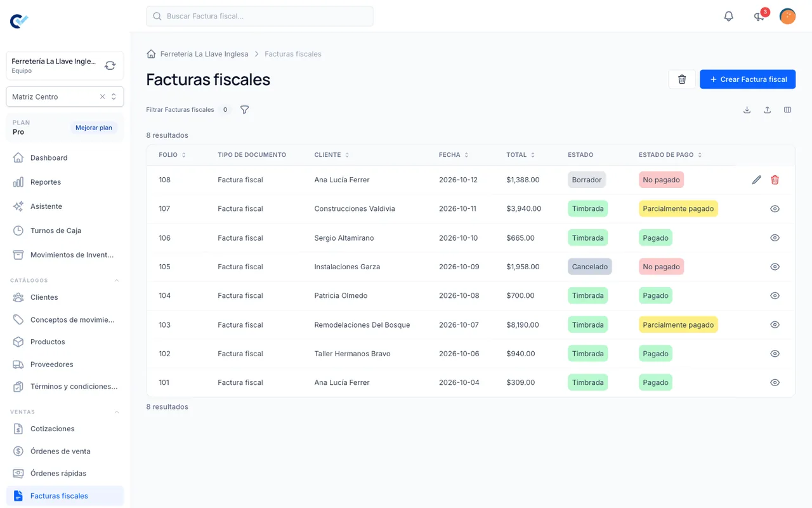Delete draft invoice 108 with the red trash icon
Viewport: 812px width, 508px height.
(x=775, y=180)
